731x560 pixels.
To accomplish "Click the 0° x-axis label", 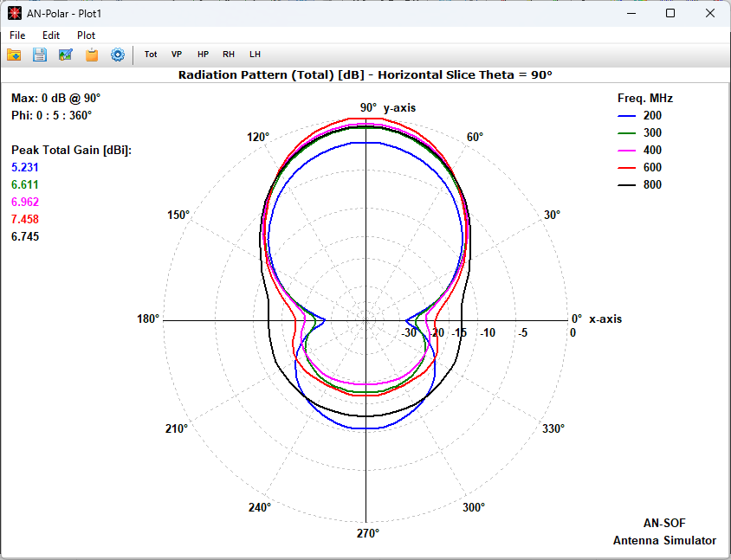I will pyautogui.click(x=596, y=319).
